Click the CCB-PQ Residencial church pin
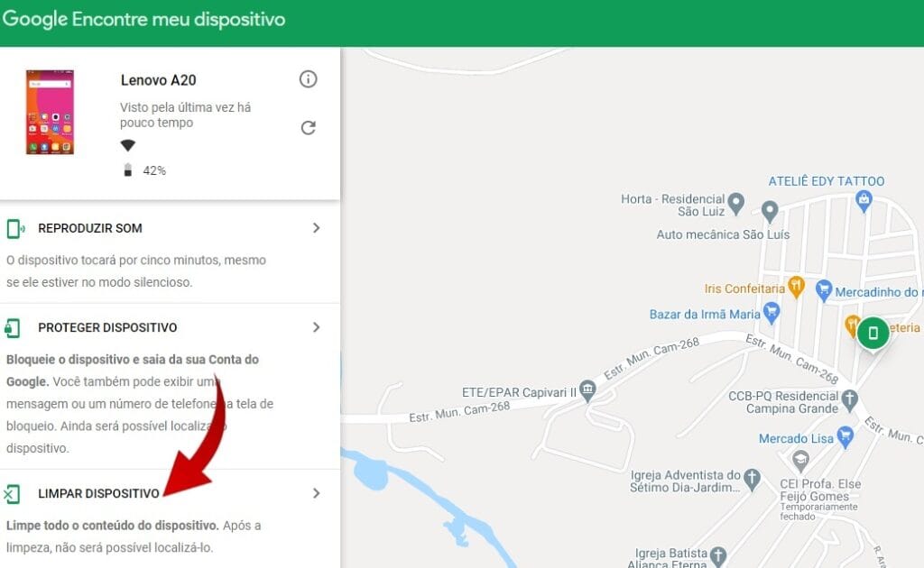Image resolution: width=924 pixels, height=568 pixels. point(849,400)
